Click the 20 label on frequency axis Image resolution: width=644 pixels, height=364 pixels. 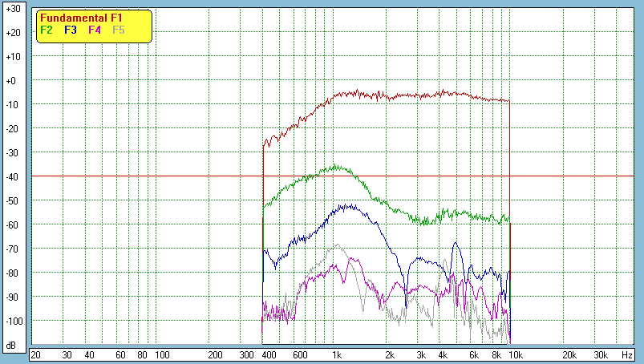[35, 354]
